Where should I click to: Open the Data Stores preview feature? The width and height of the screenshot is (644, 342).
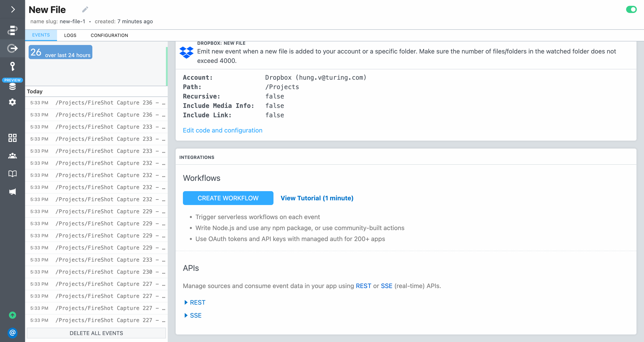point(12,86)
